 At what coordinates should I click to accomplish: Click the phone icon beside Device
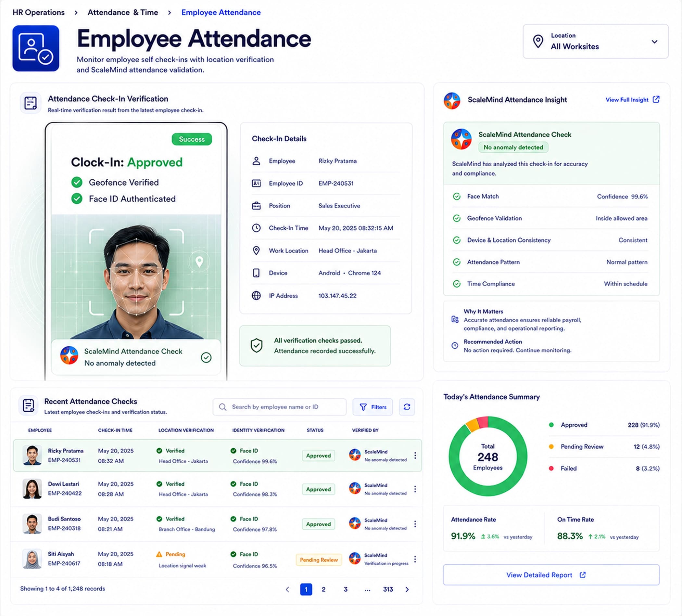257,273
